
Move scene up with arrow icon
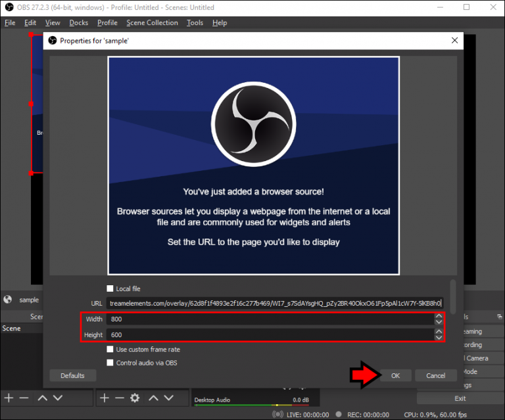pos(43,398)
